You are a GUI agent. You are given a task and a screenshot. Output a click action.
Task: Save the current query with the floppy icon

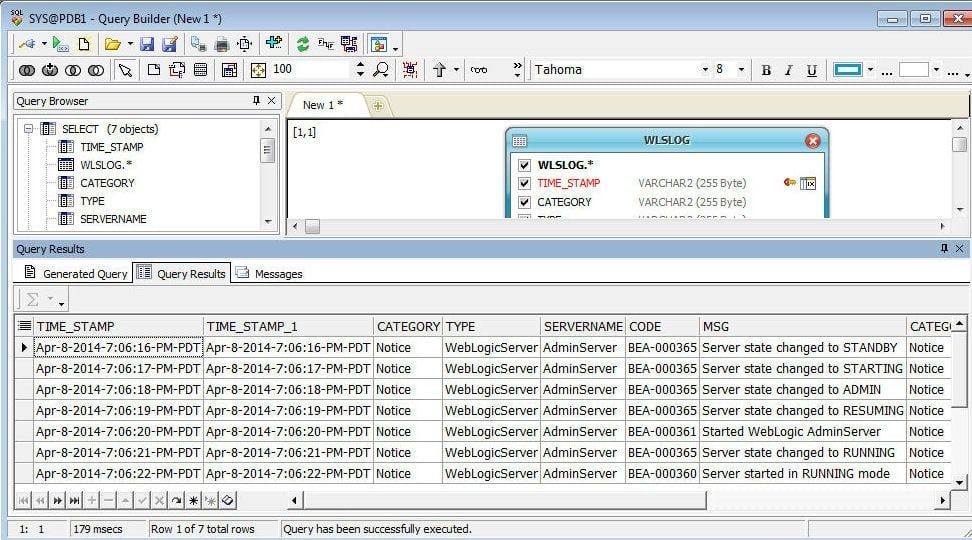tap(147, 44)
